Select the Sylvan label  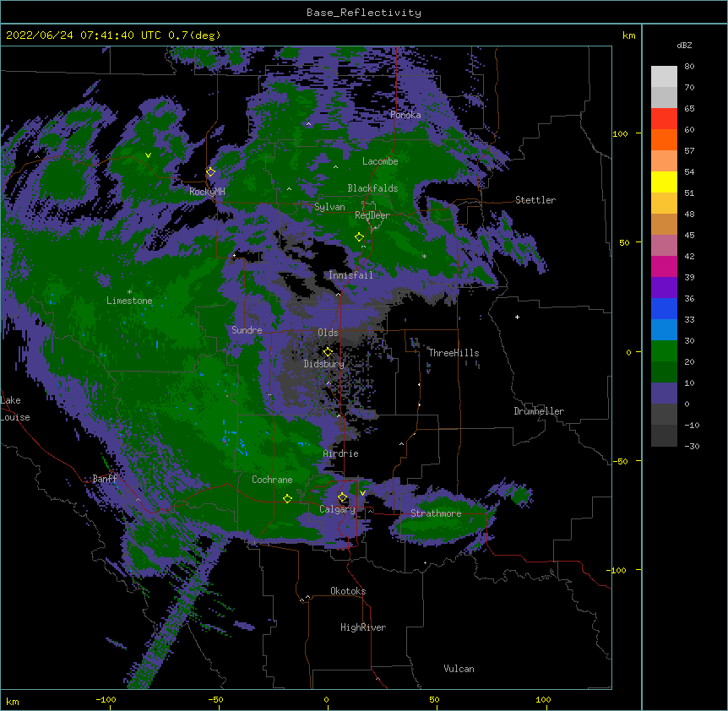(329, 207)
